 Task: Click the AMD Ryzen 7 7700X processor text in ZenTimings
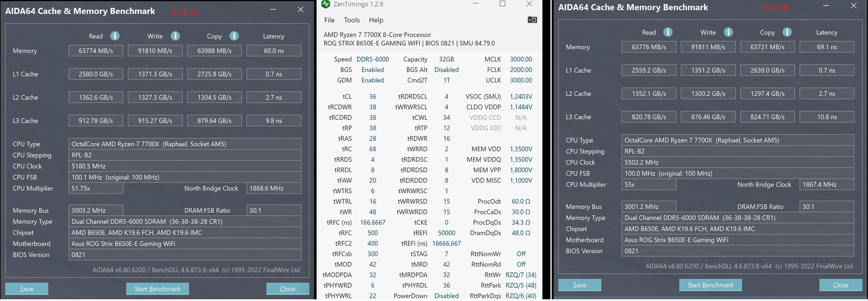pyautogui.click(x=377, y=35)
